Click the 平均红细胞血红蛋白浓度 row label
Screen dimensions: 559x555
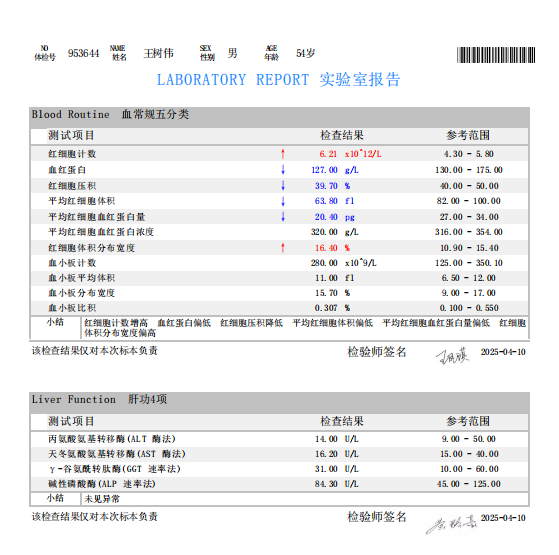(x=101, y=232)
